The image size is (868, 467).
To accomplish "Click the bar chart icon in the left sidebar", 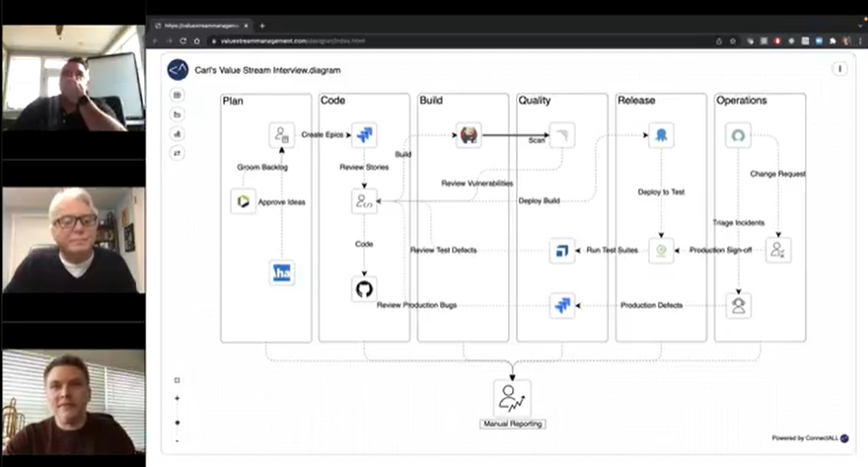I will [x=178, y=134].
